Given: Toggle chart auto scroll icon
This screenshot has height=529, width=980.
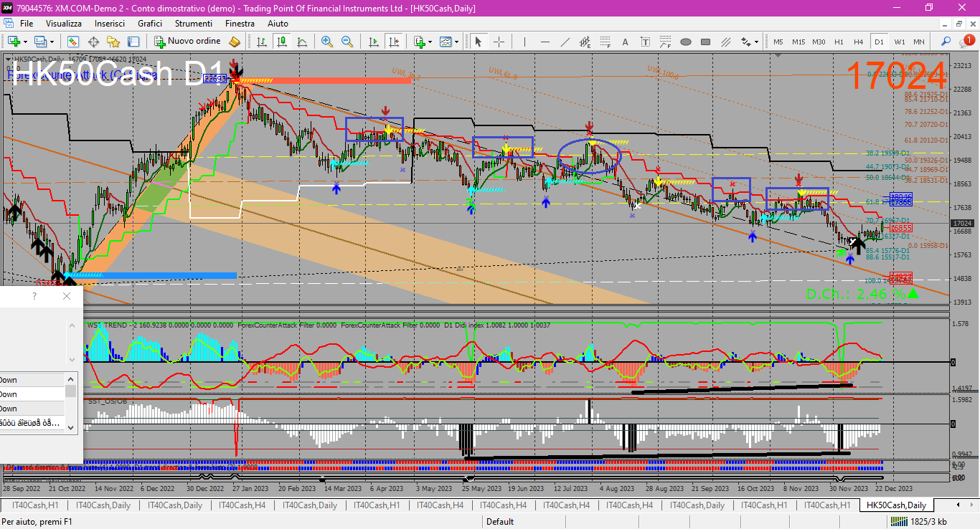Looking at the screenshot, I should (372, 42).
